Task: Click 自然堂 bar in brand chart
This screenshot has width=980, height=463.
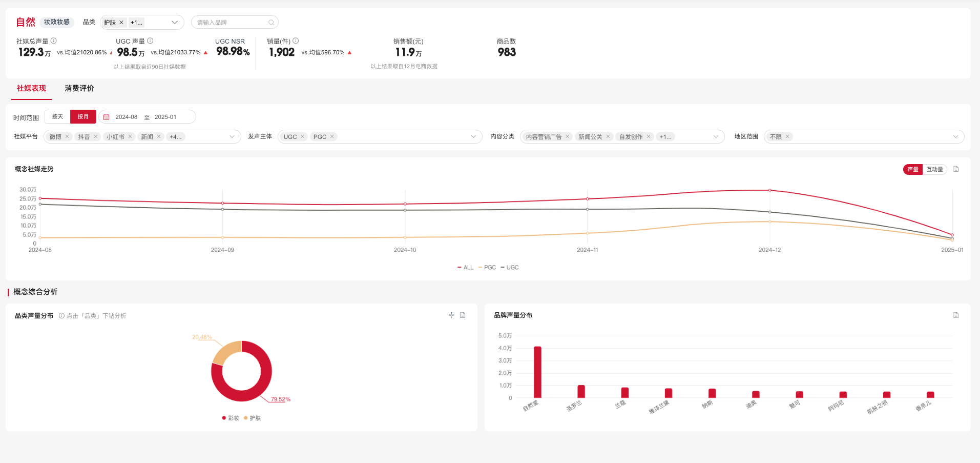Action: click(537, 372)
